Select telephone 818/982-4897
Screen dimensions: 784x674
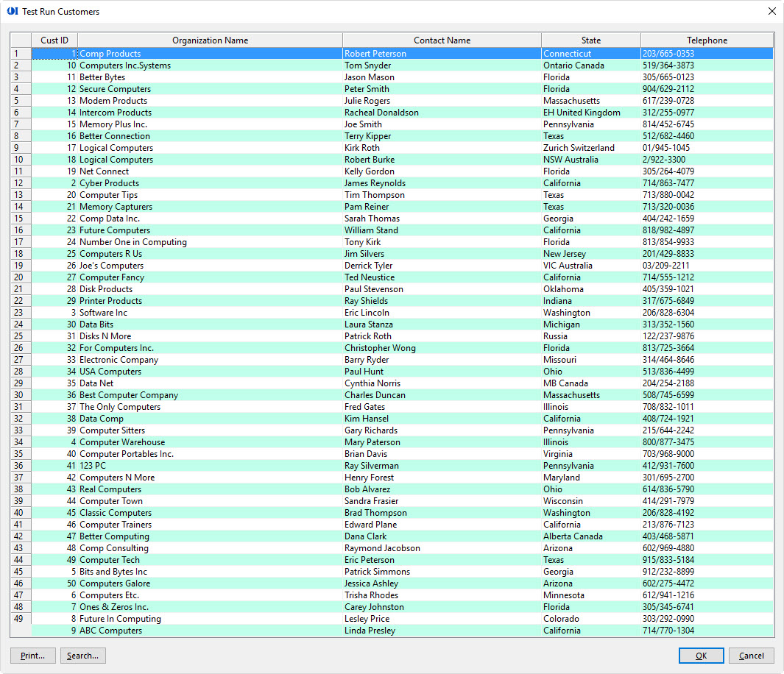pyautogui.click(x=707, y=230)
